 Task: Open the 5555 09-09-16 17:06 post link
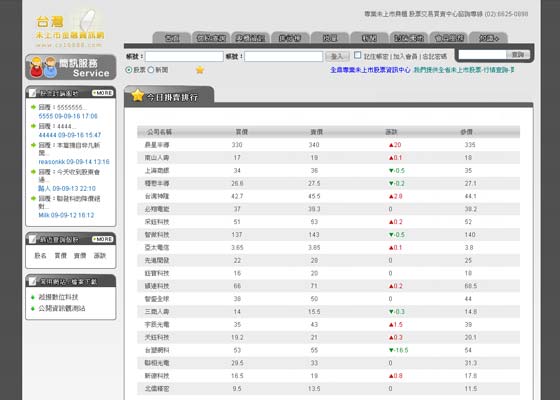pyautogui.click(x=68, y=116)
